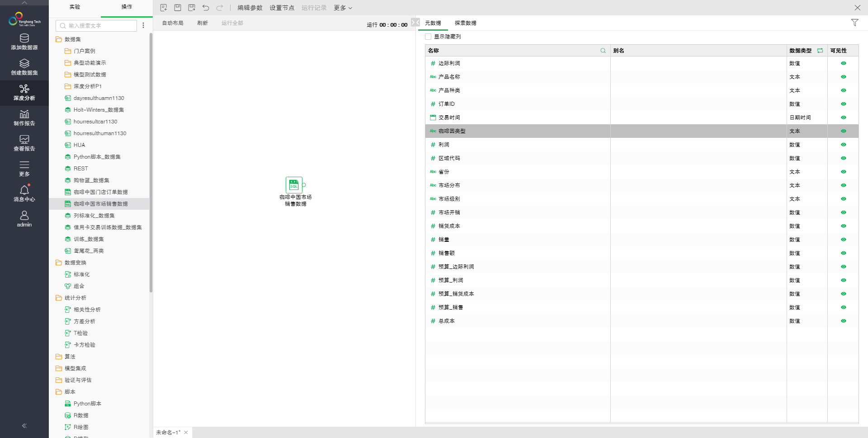
Task: Open the More menu in the left sidebar
Action: [x=24, y=169]
